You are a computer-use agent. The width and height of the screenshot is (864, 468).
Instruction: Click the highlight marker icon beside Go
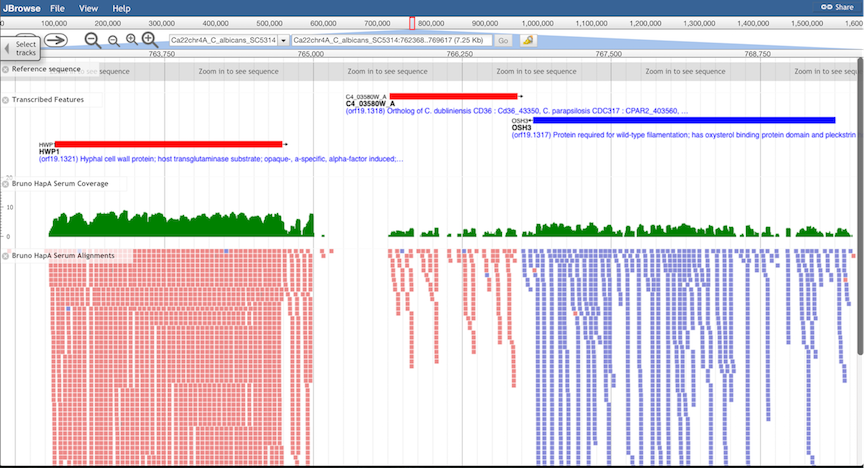point(527,40)
